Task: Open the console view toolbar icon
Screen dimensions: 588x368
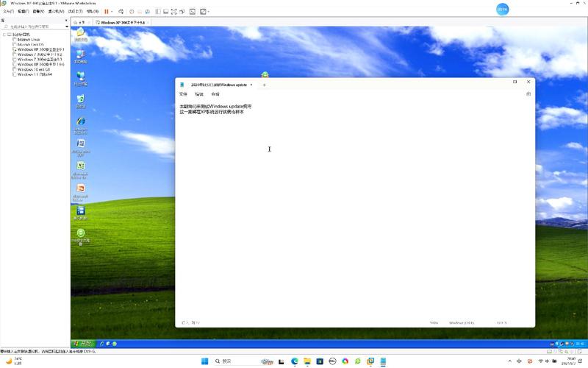Action: [193, 12]
